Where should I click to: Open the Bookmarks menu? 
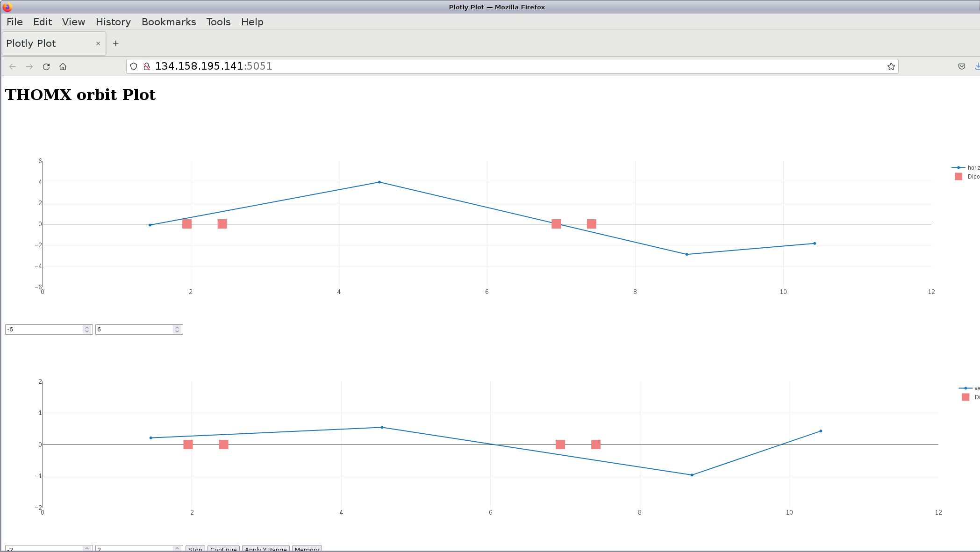169,22
